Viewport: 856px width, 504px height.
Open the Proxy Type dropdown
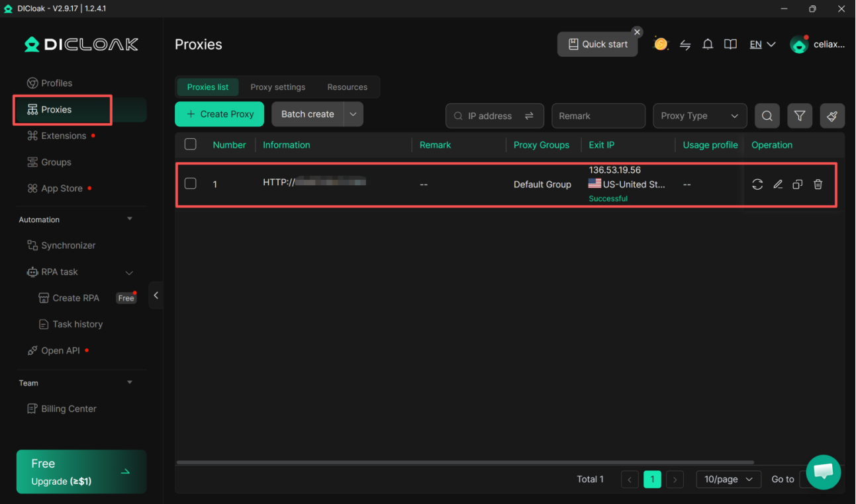700,116
